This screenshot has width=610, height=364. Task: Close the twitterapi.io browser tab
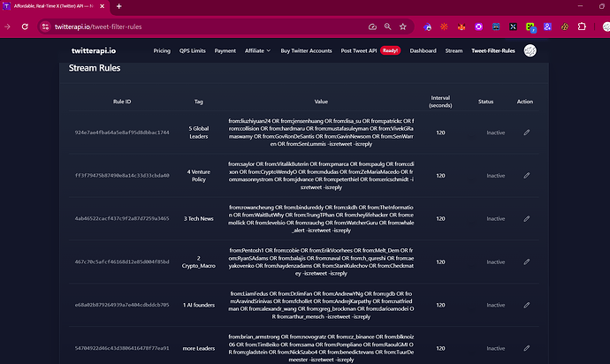(x=102, y=6)
